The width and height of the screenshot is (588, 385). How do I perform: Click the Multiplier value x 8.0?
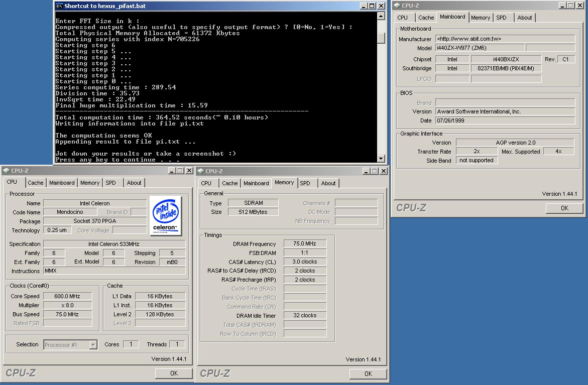click(x=67, y=305)
